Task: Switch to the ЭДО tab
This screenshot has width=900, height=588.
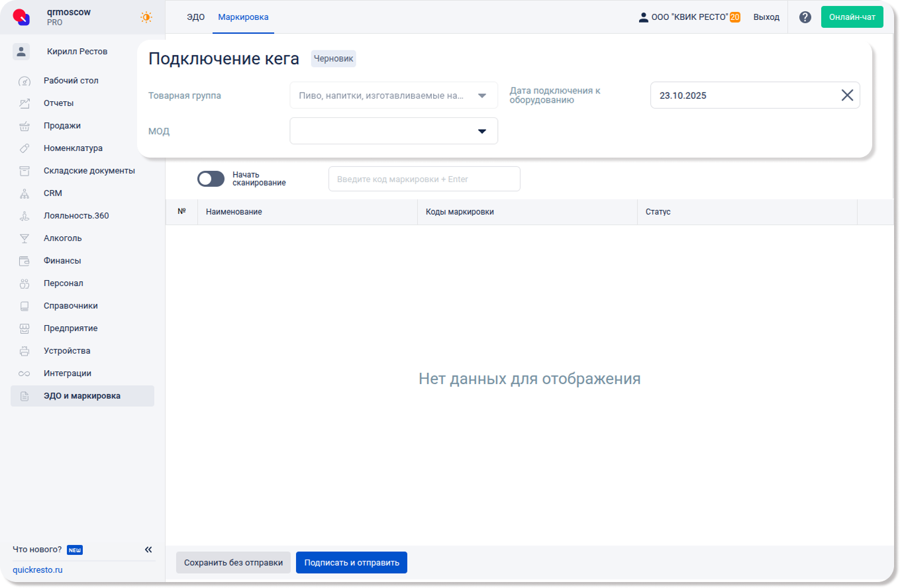Action: [195, 17]
